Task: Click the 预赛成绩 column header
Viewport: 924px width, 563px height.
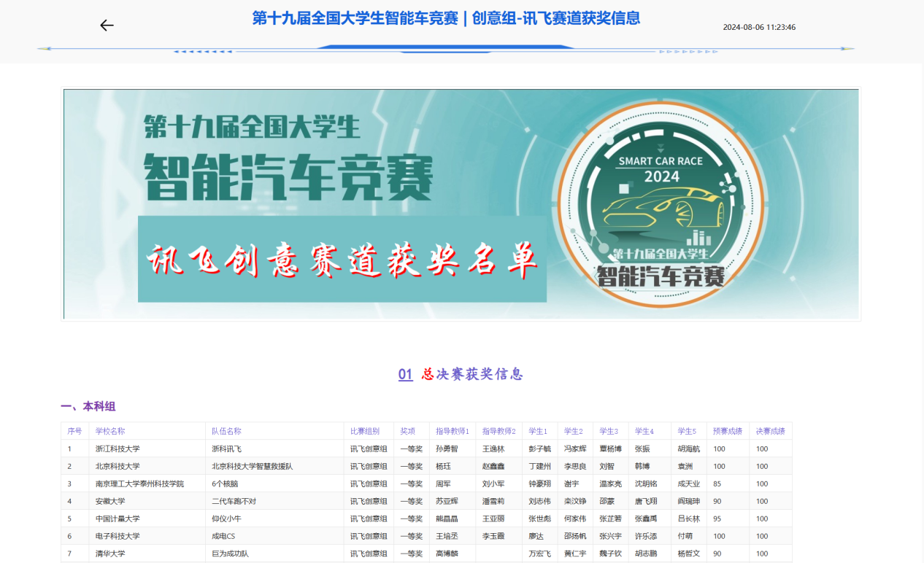Action: point(727,431)
